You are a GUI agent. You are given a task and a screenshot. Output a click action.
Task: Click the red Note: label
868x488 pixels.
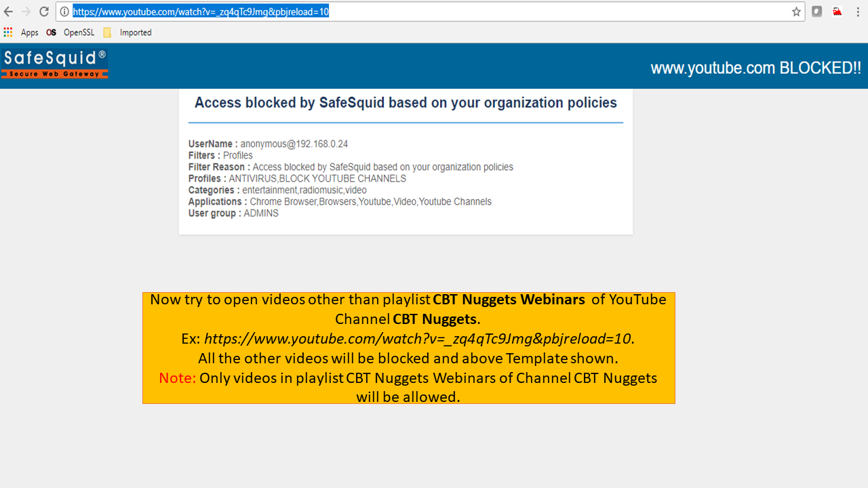[x=177, y=378]
